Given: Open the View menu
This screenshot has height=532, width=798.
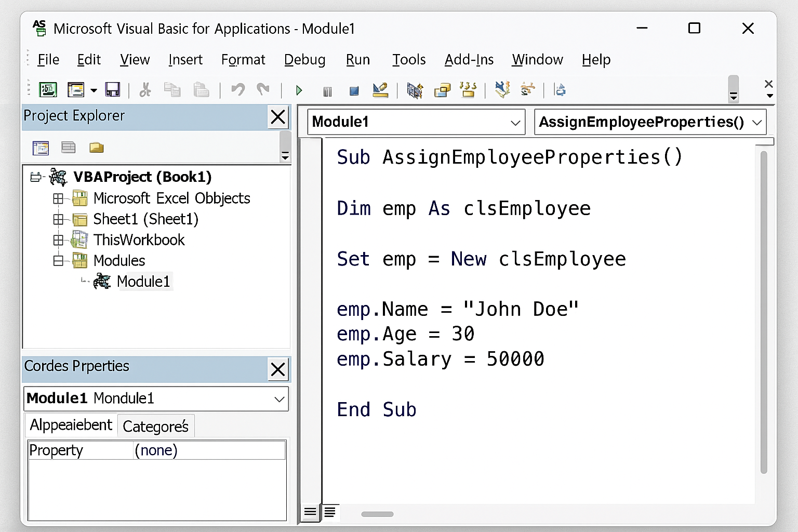Looking at the screenshot, I should point(135,60).
